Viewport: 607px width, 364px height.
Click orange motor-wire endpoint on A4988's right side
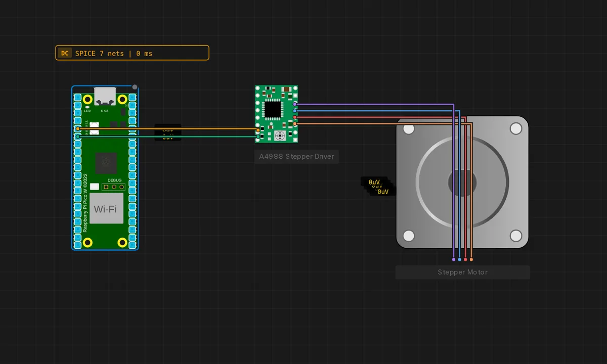[x=295, y=123]
